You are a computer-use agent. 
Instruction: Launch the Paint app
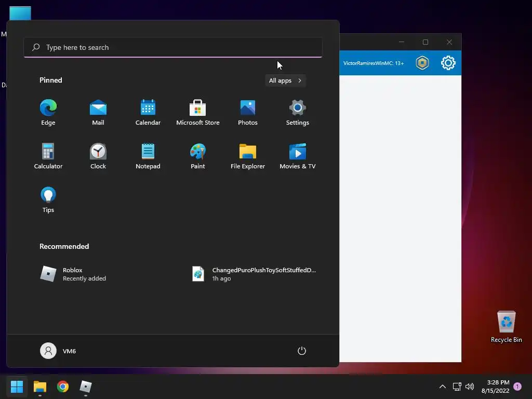(x=198, y=156)
